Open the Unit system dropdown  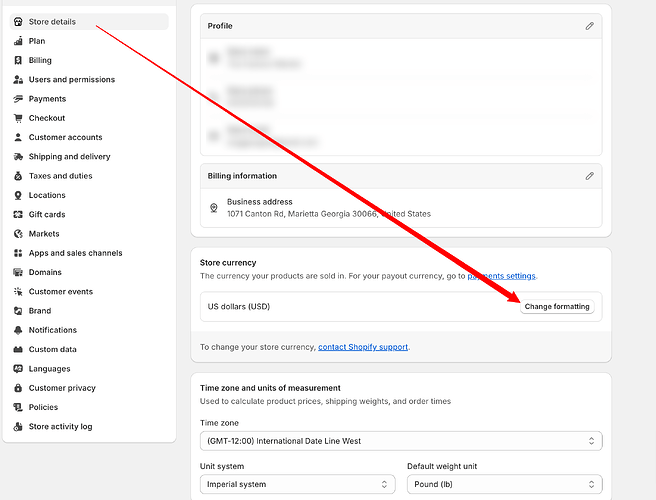297,484
